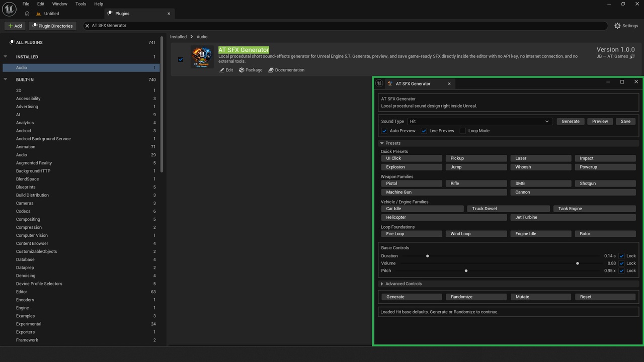
Task: Open the File menu
Action: pos(26,4)
